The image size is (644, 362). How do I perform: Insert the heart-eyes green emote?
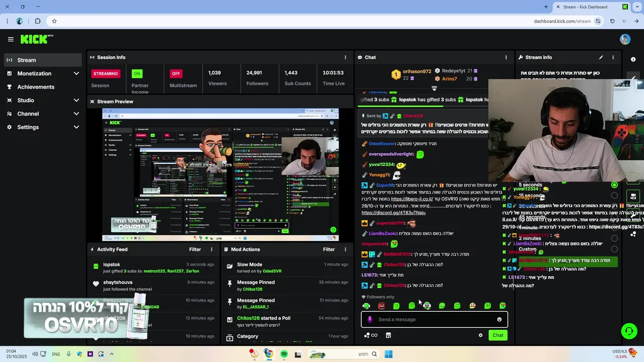(502, 306)
